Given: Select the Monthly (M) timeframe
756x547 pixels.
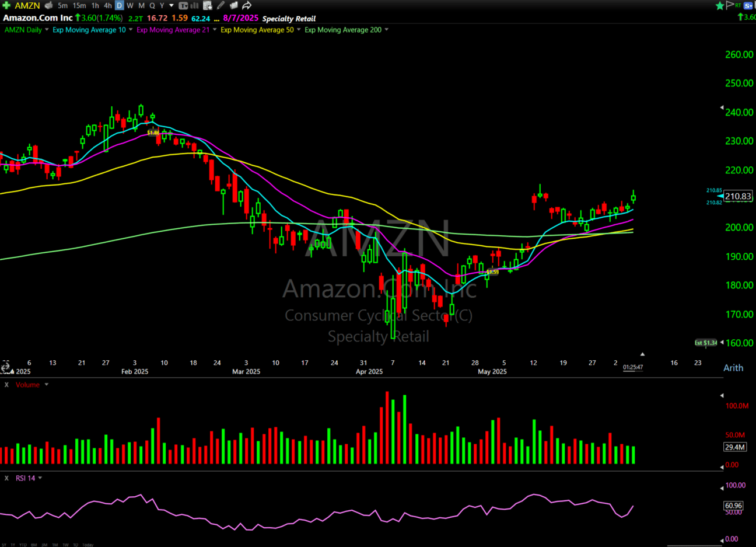Looking at the screenshot, I should 141,5.
